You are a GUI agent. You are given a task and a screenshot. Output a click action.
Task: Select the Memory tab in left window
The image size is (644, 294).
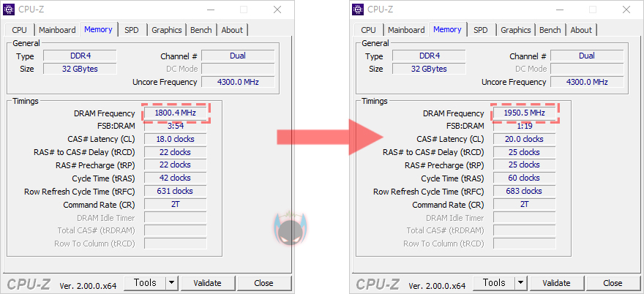click(x=98, y=29)
